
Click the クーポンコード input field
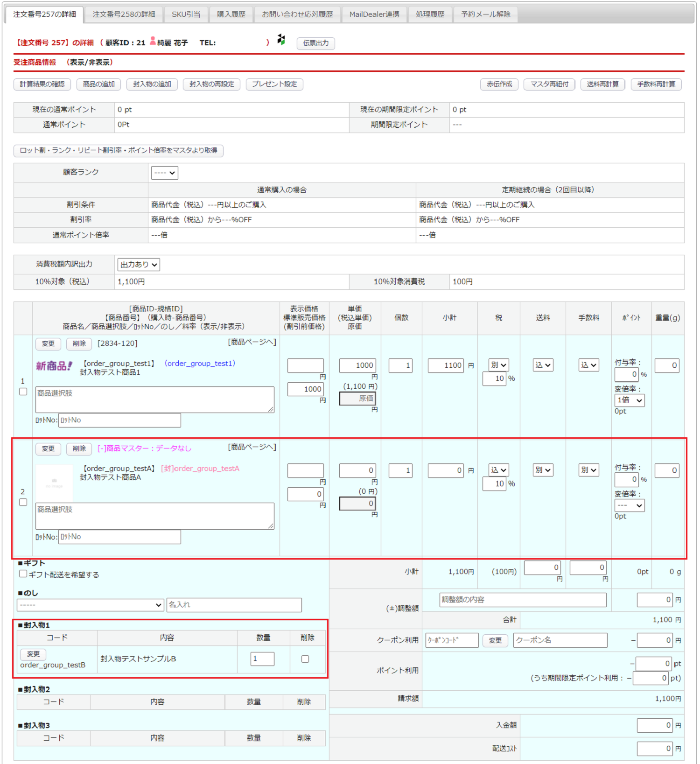click(452, 640)
